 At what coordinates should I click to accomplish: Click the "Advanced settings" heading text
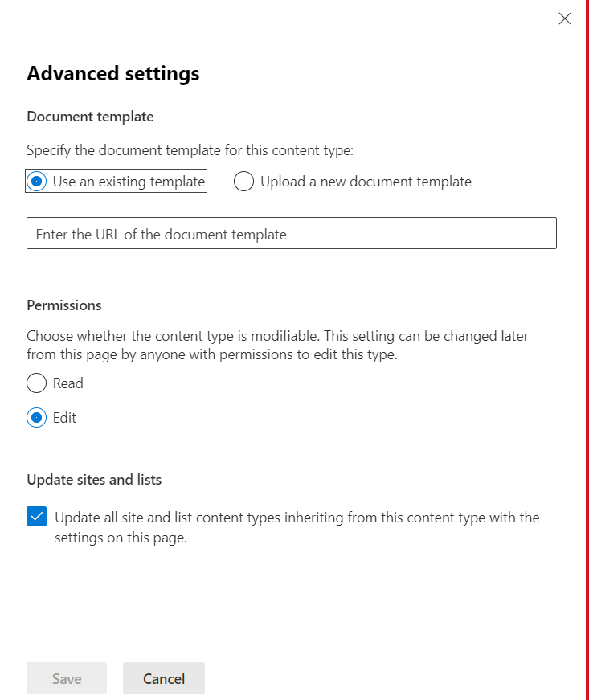[112, 73]
